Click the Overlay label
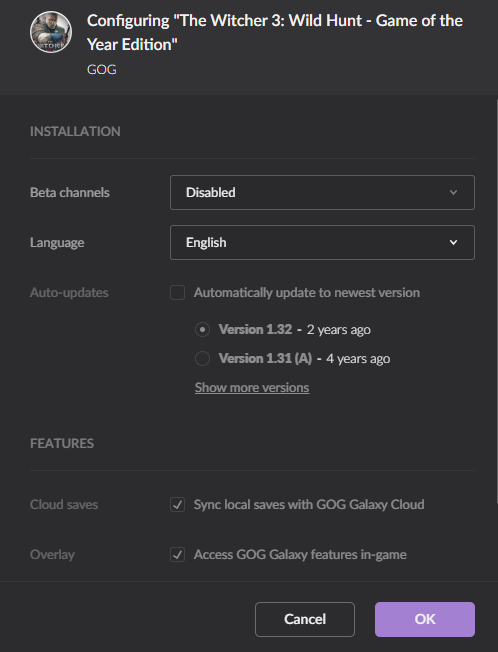Viewport: 498px width, 652px height. (52, 555)
